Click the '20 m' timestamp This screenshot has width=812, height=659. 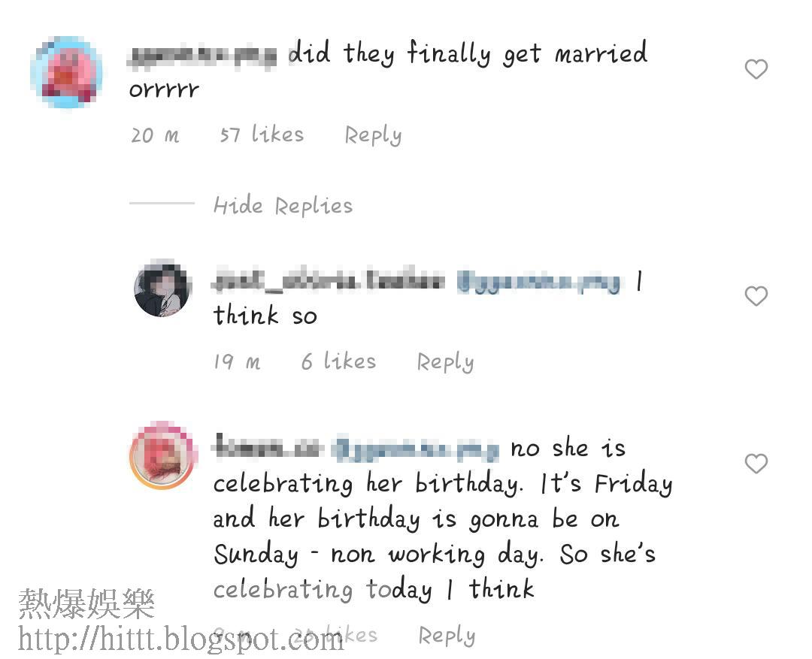[x=155, y=135]
